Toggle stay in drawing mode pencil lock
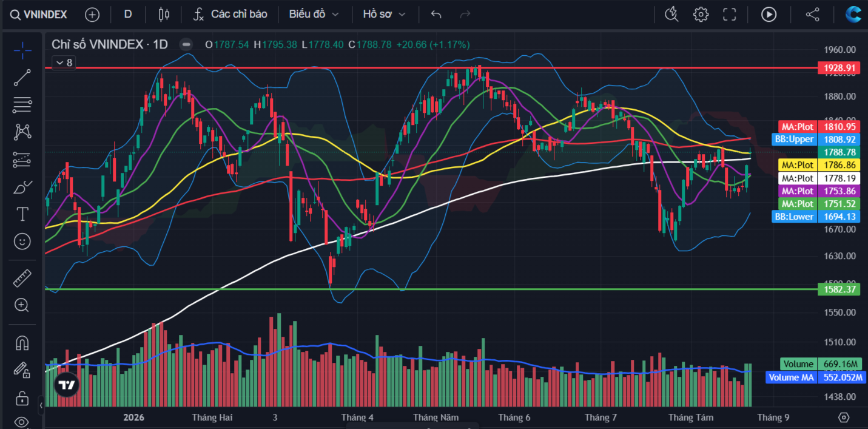 22,370
